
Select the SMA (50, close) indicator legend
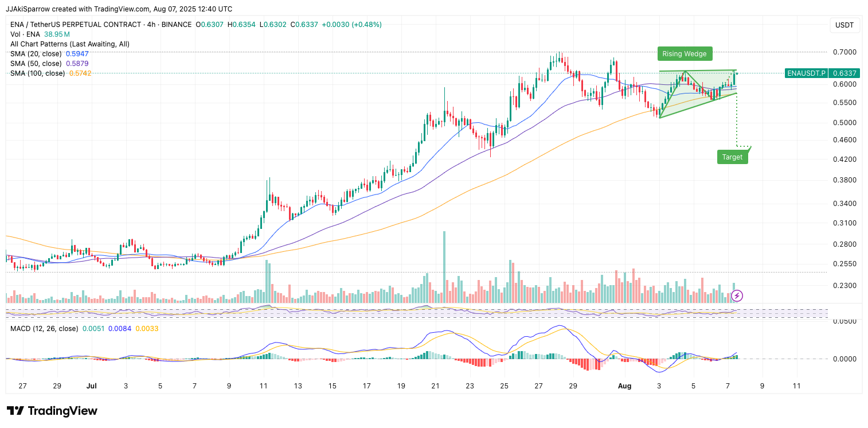36,63
